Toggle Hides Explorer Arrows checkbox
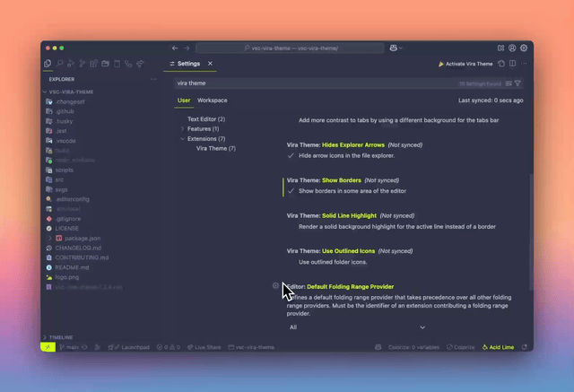The width and height of the screenshot is (574, 392). (291, 155)
